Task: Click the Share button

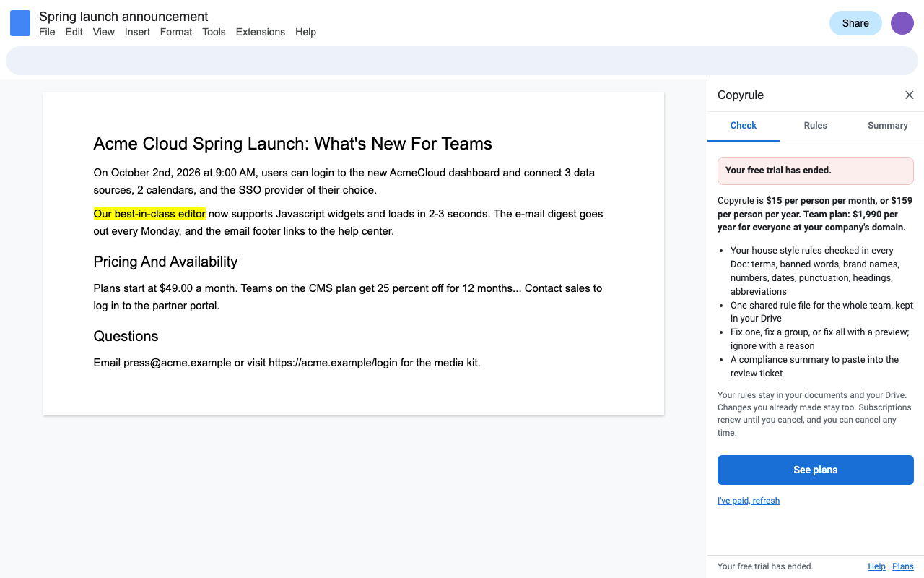Action: tap(855, 23)
